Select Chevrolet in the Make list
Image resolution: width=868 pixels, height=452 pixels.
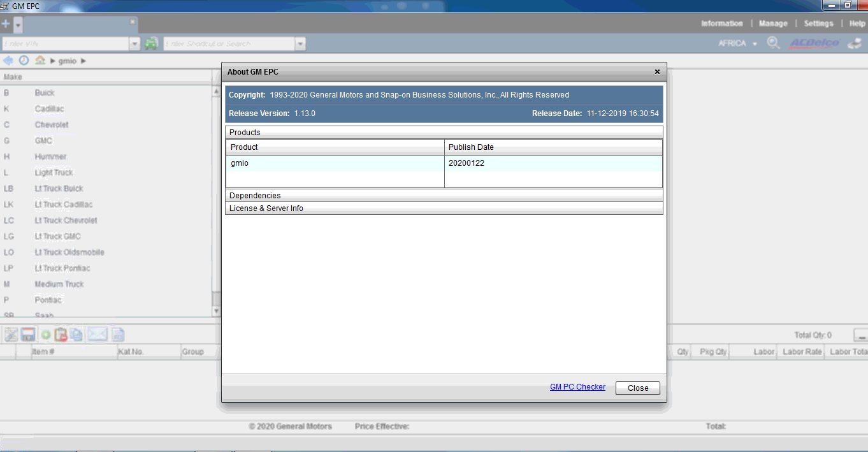tap(52, 125)
